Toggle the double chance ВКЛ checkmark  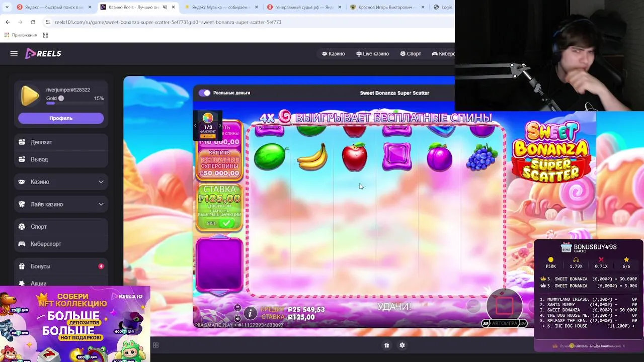click(x=226, y=223)
